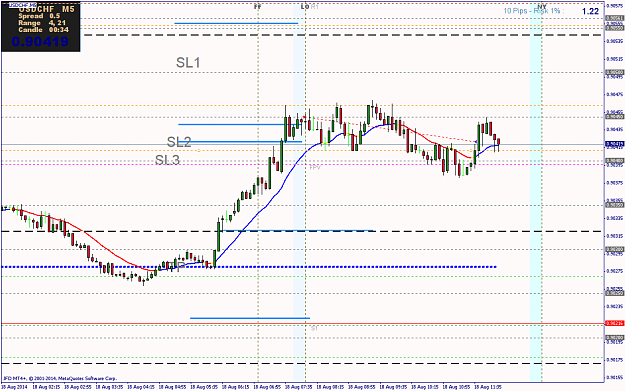
Task: Click the S1 pivot label
Action: tap(314, 329)
